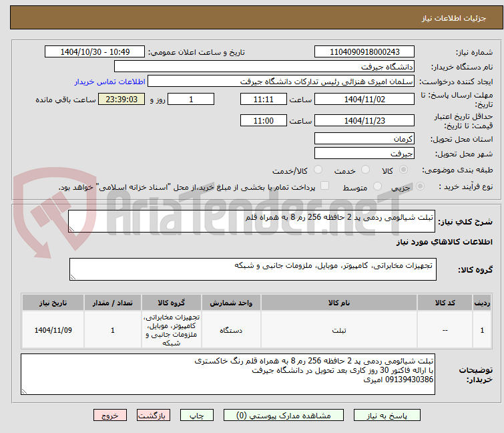Click the توضیحات خریدار notes textarea

(x=228, y=374)
